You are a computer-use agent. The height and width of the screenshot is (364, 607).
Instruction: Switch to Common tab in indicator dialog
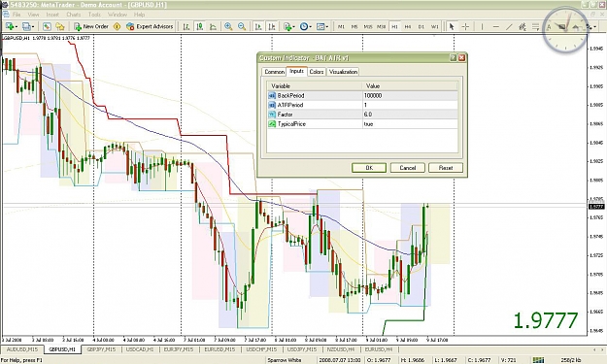[x=275, y=72]
